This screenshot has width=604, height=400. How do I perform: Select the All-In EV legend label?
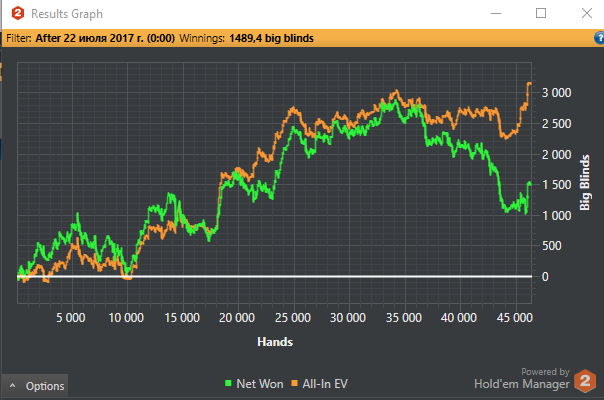click(x=325, y=384)
